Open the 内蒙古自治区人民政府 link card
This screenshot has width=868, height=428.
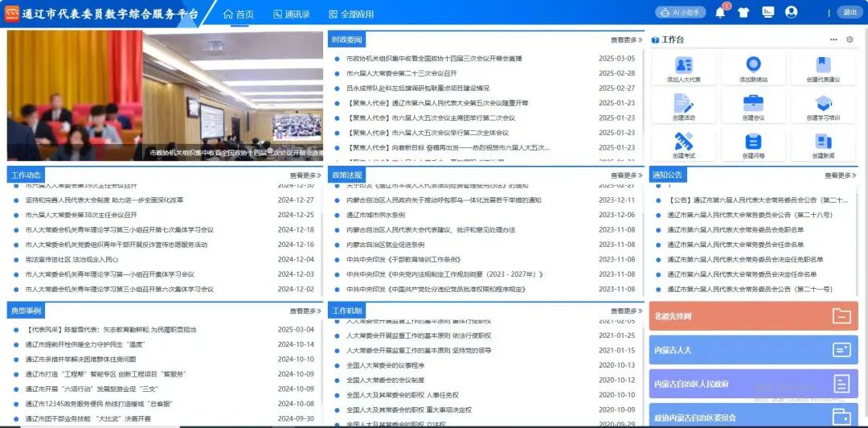click(x=753, y=384)
